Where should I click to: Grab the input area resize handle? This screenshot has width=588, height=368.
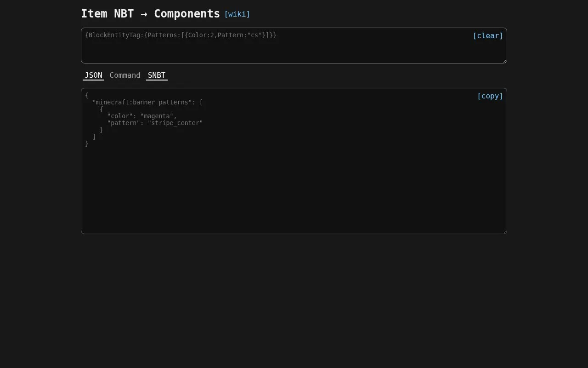(x=504, y=60)
